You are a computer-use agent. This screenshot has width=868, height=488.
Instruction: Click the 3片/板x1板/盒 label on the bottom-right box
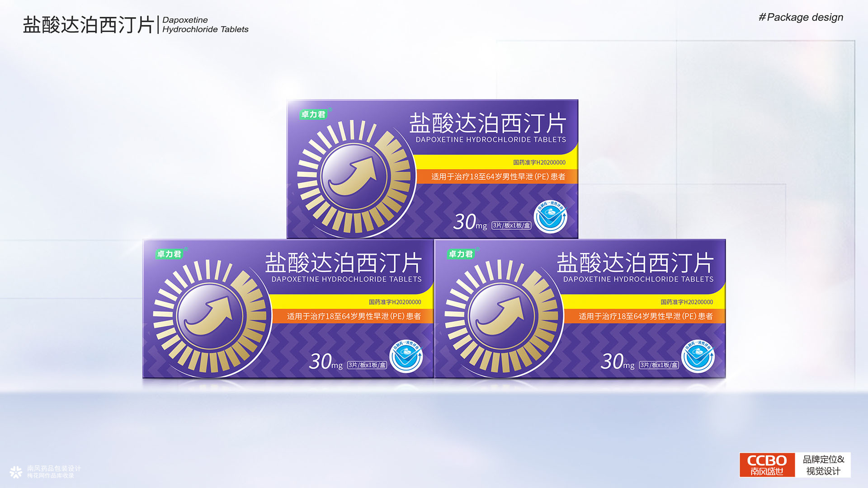[659, 365]
